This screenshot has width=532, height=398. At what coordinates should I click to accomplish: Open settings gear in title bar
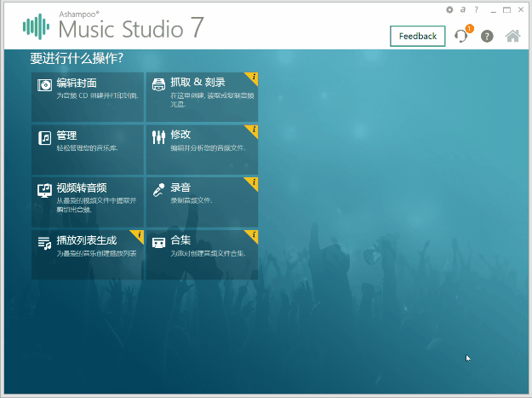(x=449, y=10)
